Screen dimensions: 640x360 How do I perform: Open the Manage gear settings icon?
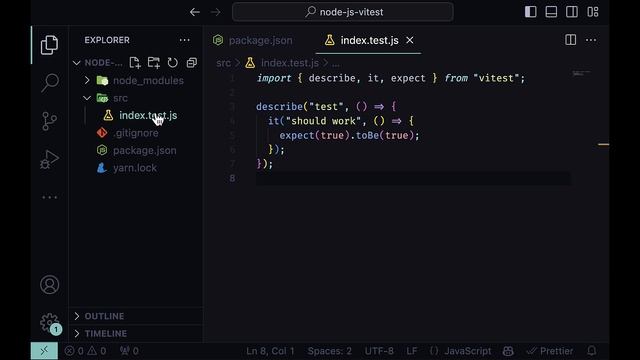pyautogui.click(x=49, y=322)
